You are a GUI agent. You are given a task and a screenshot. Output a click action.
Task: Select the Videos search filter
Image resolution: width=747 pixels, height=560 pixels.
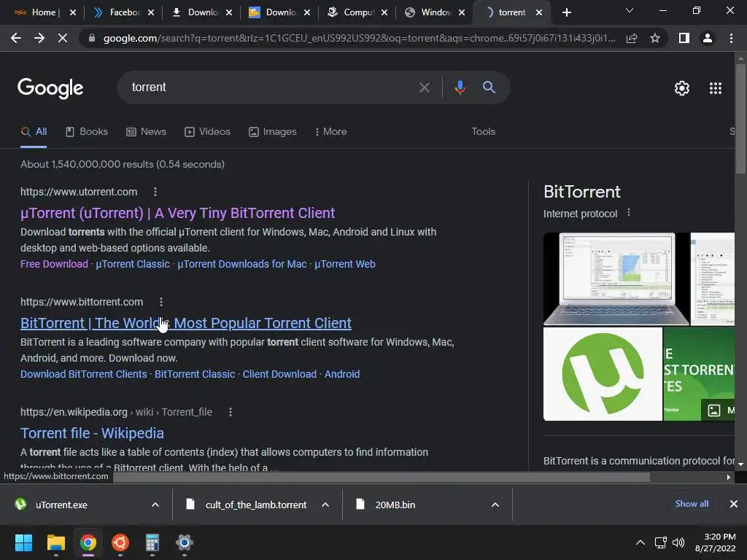[x=207, y=132]
